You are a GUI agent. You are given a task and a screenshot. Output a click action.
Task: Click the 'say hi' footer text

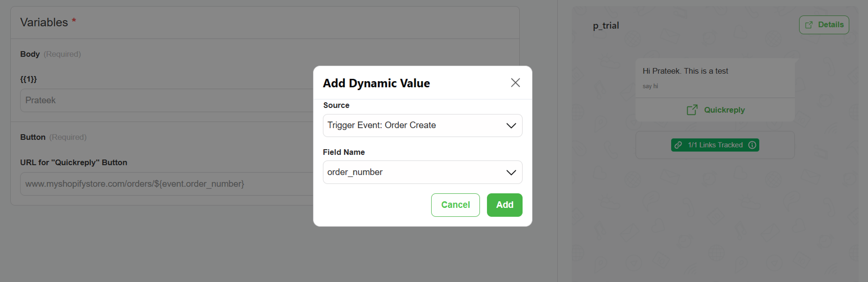pyautogui.click(x=650, y=86)
